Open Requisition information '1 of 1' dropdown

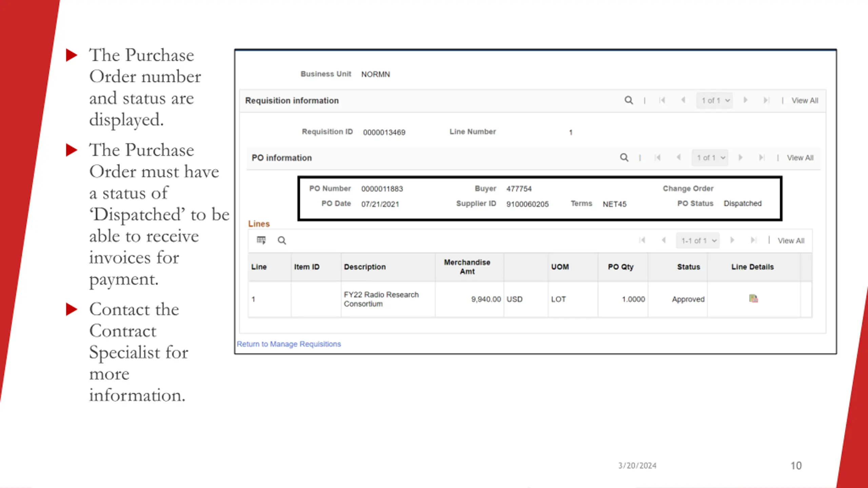tap(715, 101)
